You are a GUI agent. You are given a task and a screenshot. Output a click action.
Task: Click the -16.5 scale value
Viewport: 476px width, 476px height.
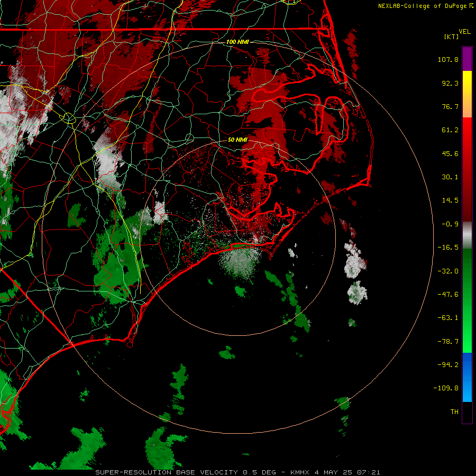(x=448, y=248)
